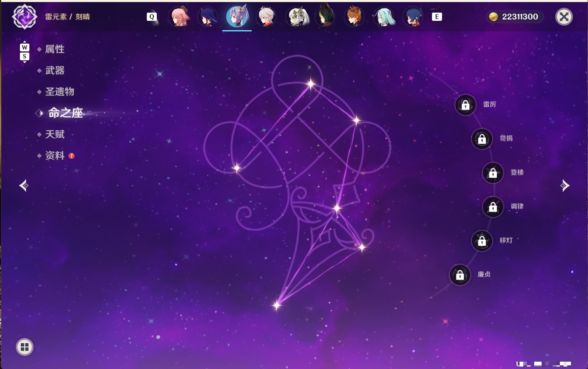588x369 pixels.
Task: Open the 属性 attributes menu
Action: click(55, 49)
